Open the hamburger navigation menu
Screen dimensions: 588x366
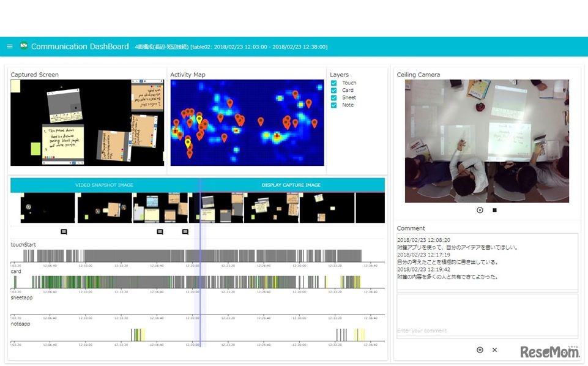(9, 46)
